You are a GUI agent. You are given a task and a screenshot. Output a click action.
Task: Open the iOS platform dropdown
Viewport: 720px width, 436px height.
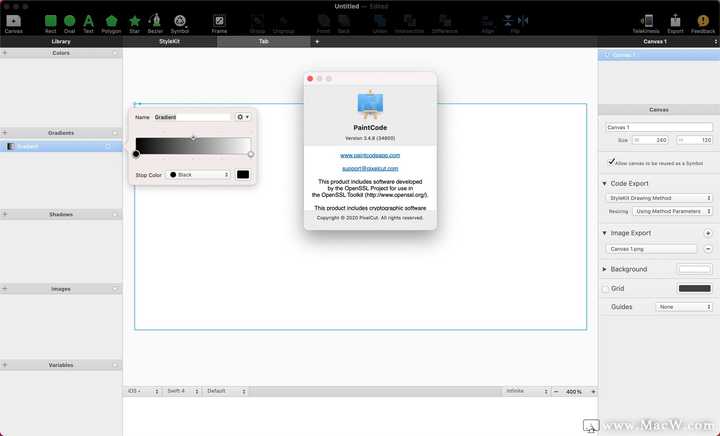pyautogui.click(x=143, y=391)
